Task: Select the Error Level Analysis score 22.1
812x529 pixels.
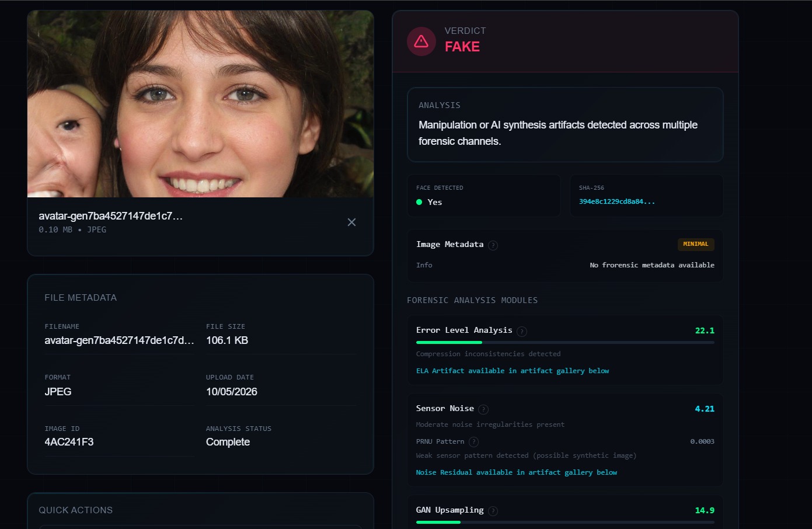Action: pos(705,330)
